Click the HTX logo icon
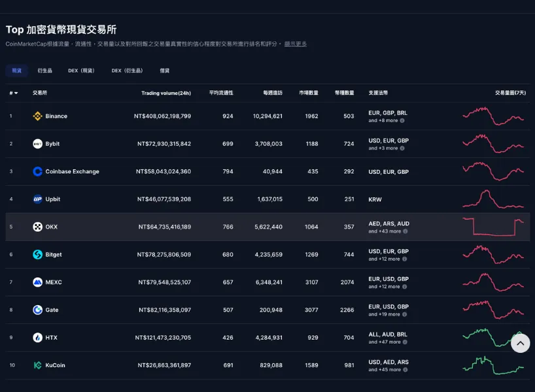535x392 pixels. (x=37, y=338)
